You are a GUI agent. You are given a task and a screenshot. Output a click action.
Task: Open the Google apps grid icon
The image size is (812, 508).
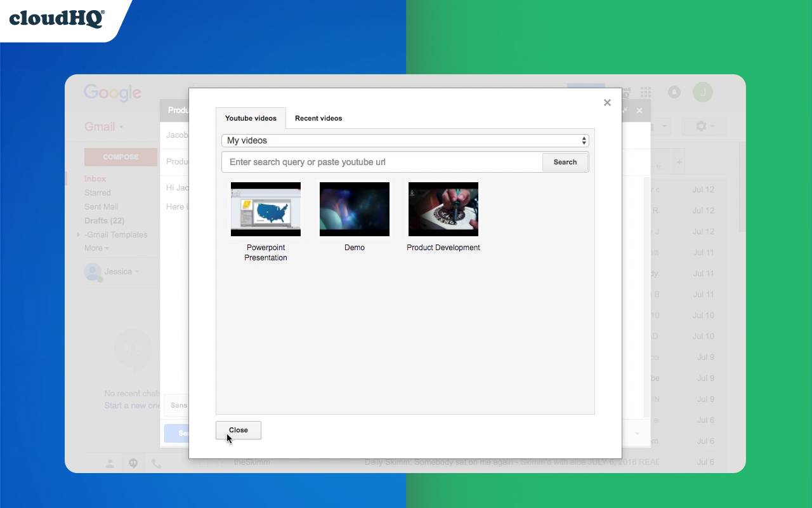coord(646,93)
